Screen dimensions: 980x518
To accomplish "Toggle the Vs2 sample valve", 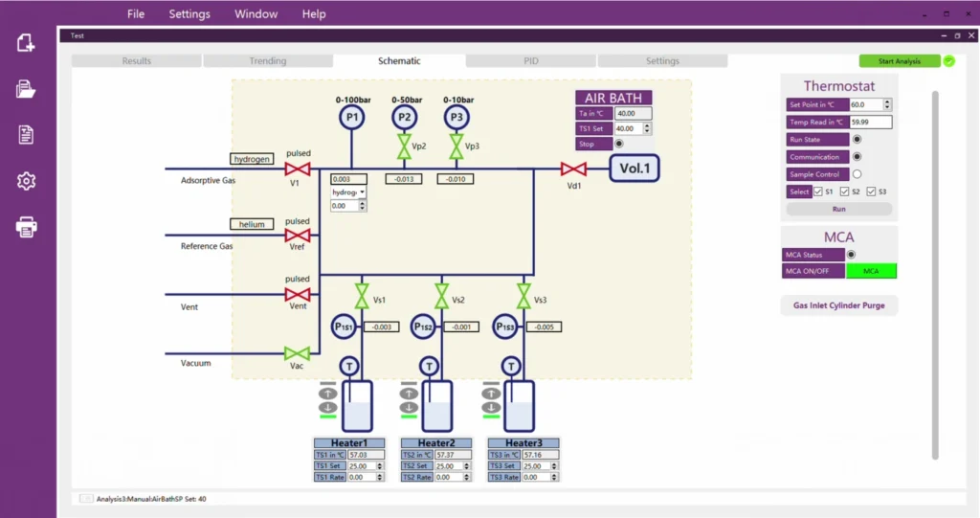I will pyautogui.click(x=441, y=295).
